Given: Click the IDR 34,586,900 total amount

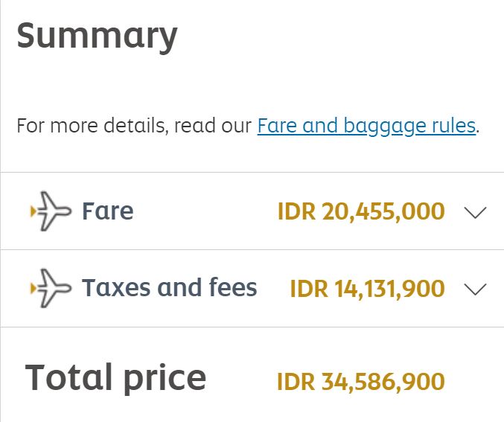Looking at the screenshot, I should [360, 382].
